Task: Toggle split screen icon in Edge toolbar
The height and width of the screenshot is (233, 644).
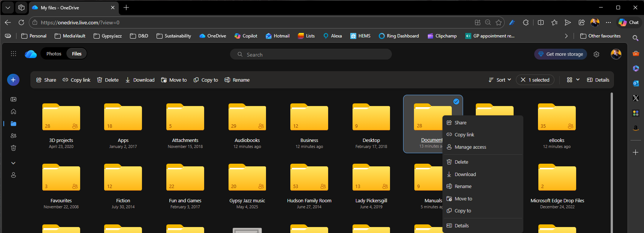Action: click(x=541, y=22)
